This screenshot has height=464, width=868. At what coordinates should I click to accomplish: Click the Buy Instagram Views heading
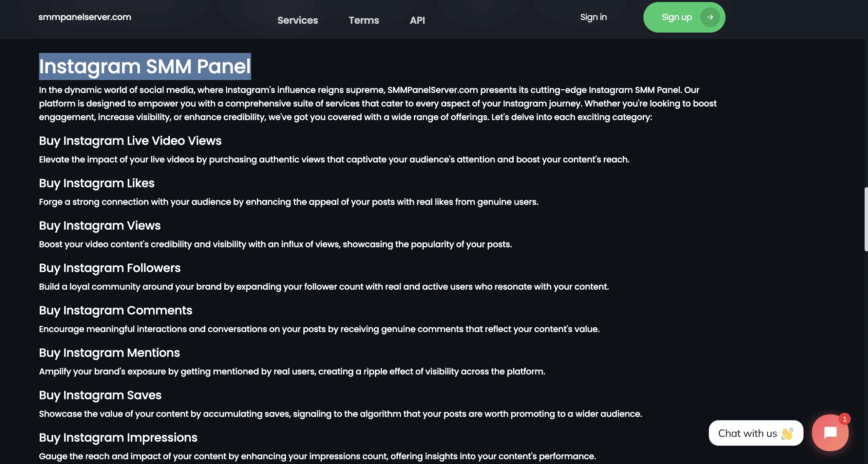pyautogui.click(x=100, y=226)
